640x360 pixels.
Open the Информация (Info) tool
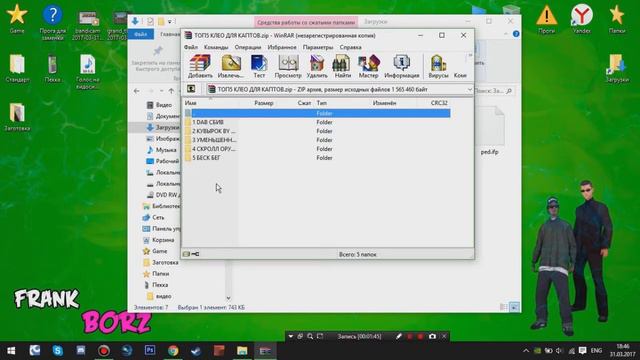click(402, 67)
